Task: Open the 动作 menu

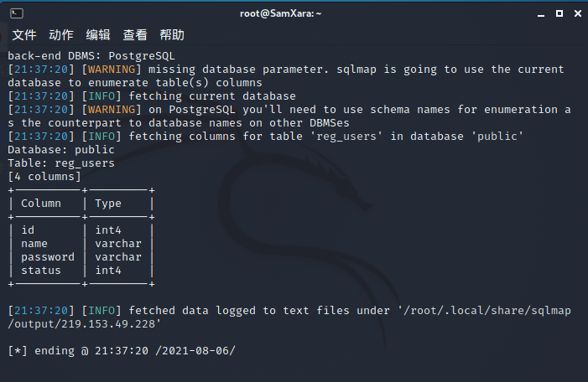Action: pyautogui.click(x=61, y=35)
